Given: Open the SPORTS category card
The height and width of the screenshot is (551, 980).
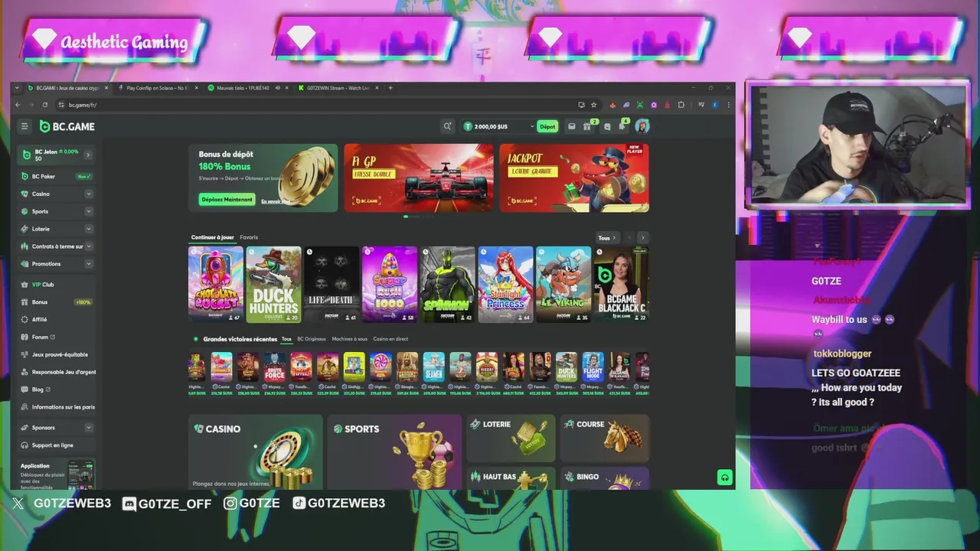Looking at the screenshot, I should (394, 452).
